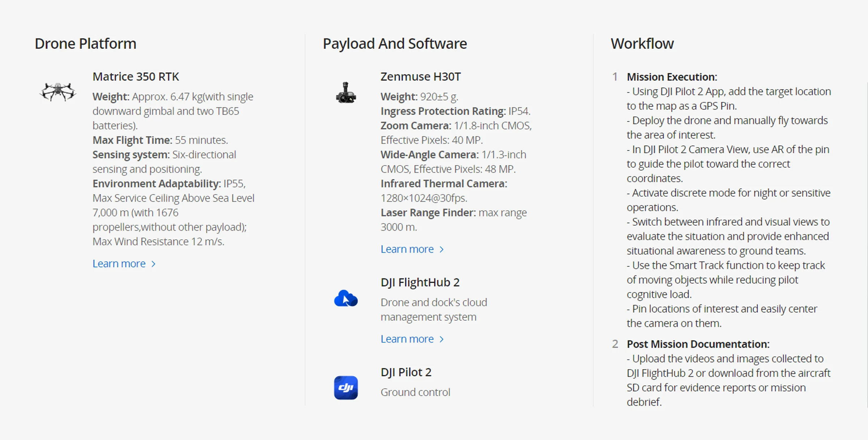This screenshot has width=868, height=440.
Task: Click the Matrice 350 RTK title
Action: tap(136, 77)
